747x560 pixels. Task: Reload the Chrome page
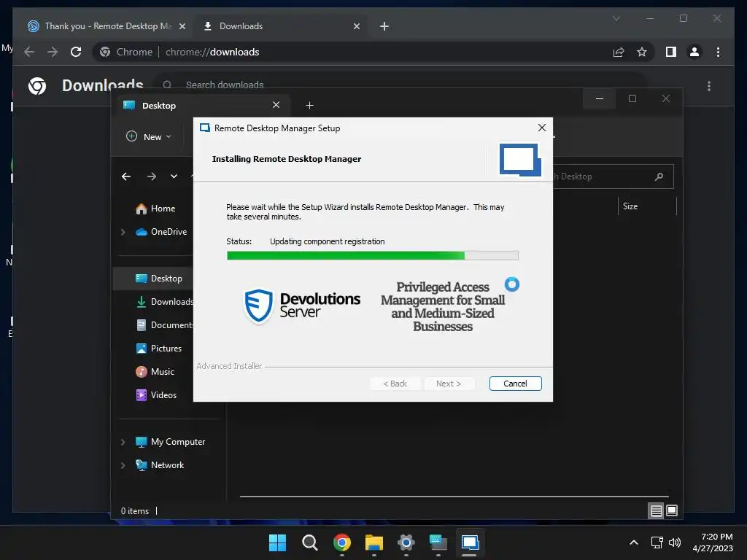76,52
